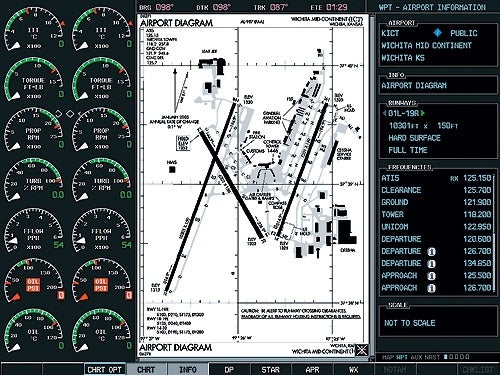500x375 pixels.
Task: Select the dimmed CHKLIST softkey
Action: click(478, 369)
